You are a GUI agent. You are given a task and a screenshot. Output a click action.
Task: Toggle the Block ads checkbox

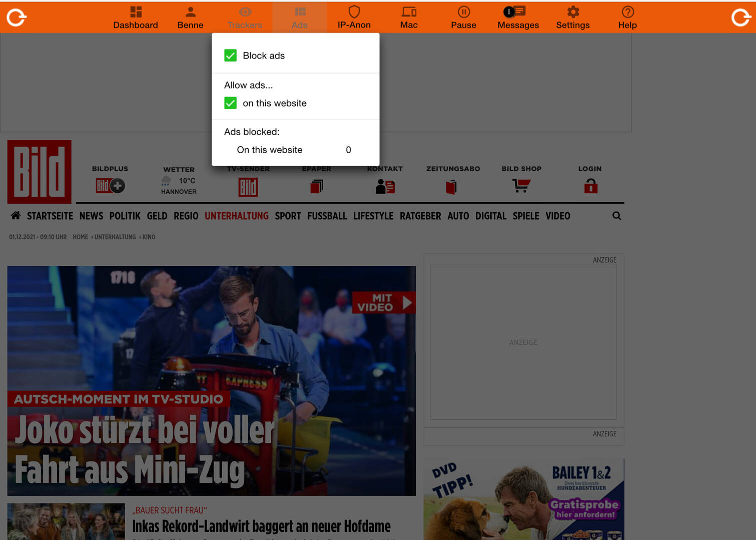point(230,56)
